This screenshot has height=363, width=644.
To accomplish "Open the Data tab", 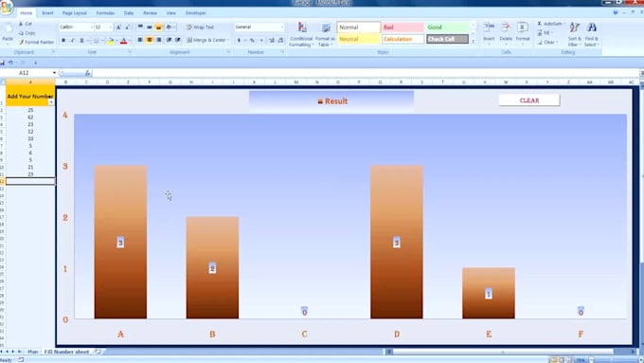I will (129, 13).
